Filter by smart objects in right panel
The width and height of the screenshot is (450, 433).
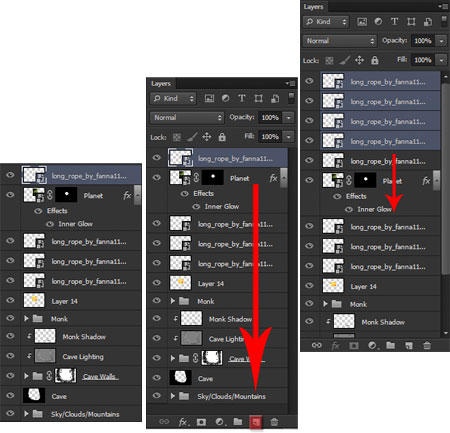click(428, 22)
